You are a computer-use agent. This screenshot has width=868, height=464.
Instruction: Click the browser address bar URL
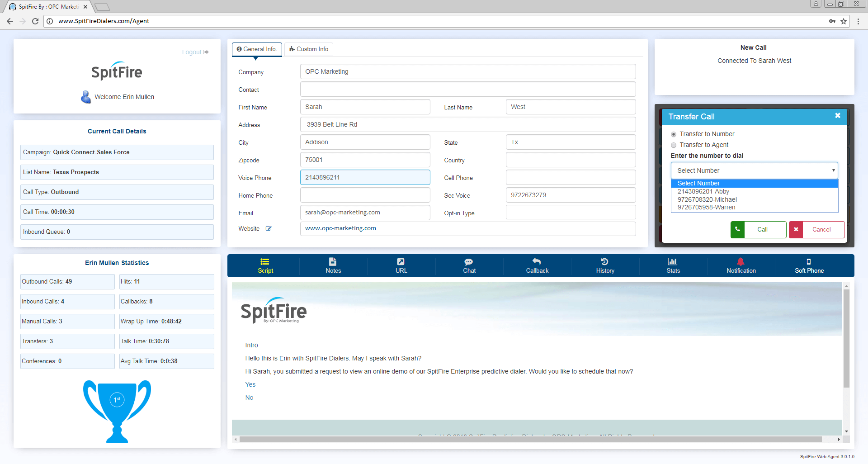click(104, 21)
